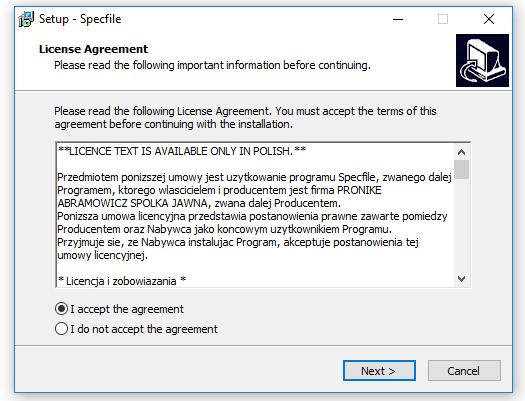The image size is (525, 401).
Task: Click the bold 'License Agreement' heading
Action: point(93,49)
